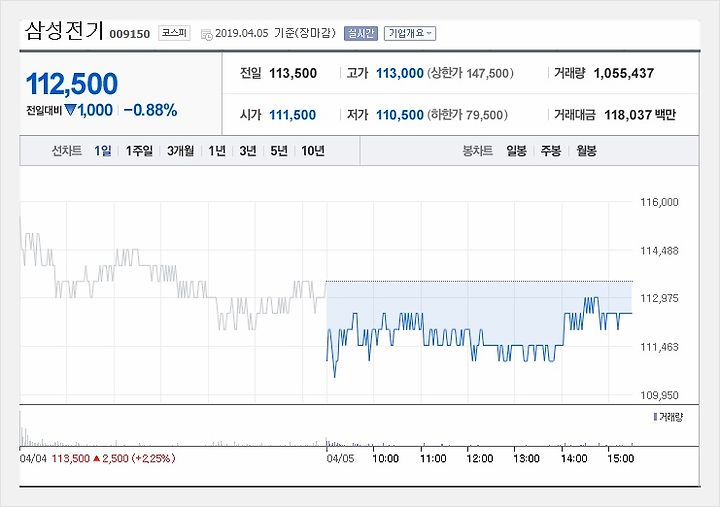This screenshot has width=720, height=507.
Task: Open the 10년 line chart
Action: point(313,151)
